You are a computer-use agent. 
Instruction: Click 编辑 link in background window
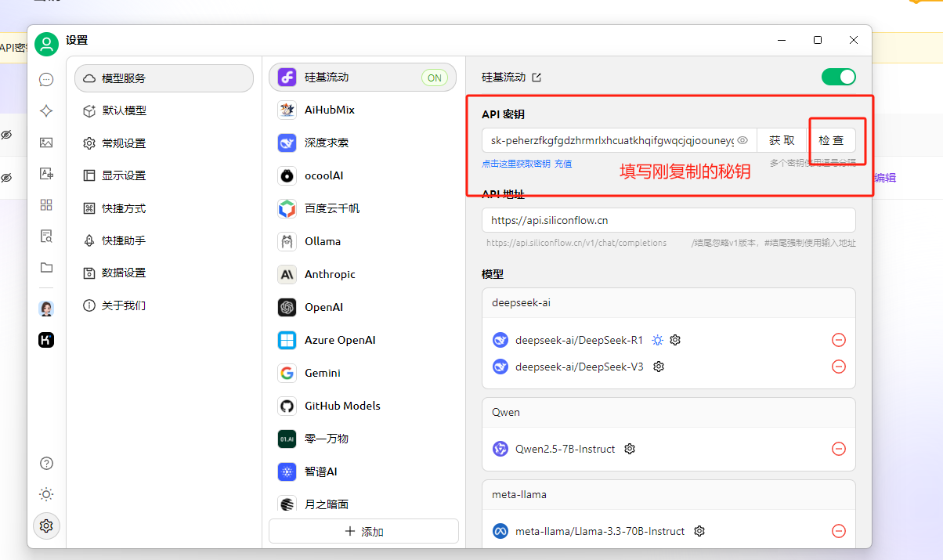click(x=885, y=178)
